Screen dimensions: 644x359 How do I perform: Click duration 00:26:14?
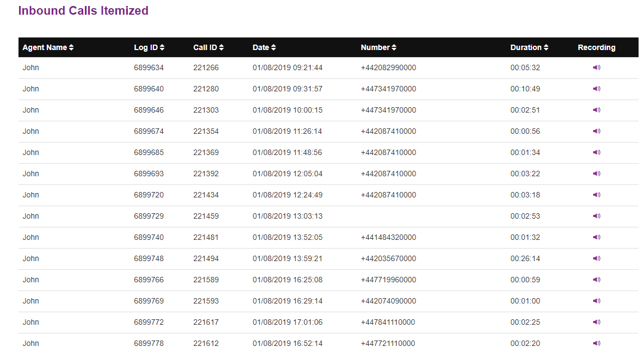point(525,259)
